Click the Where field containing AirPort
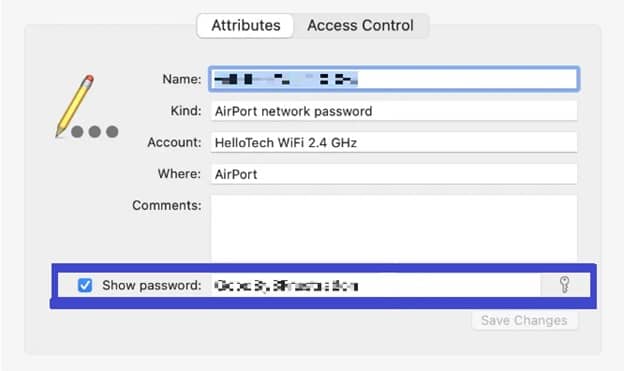 (x=394, y=174)
